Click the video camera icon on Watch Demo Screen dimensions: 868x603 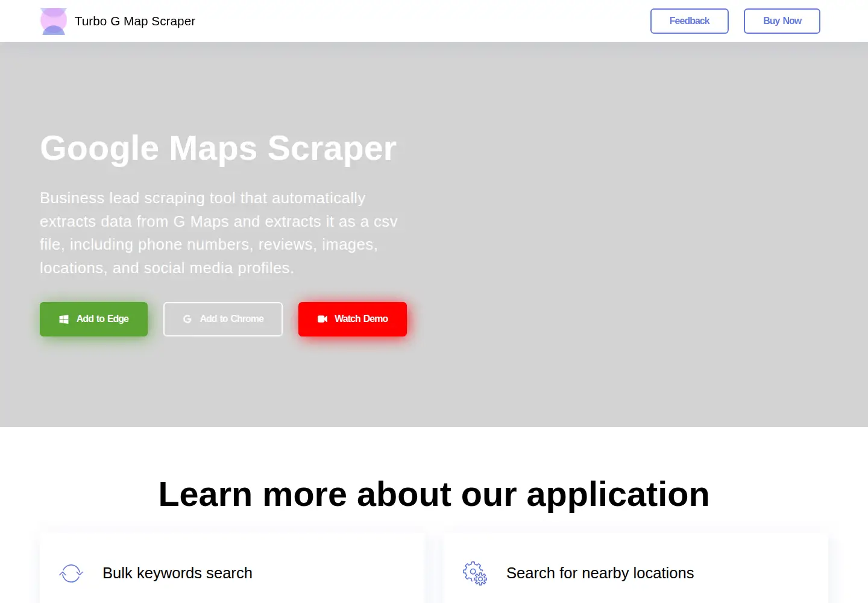pos(322,319)
